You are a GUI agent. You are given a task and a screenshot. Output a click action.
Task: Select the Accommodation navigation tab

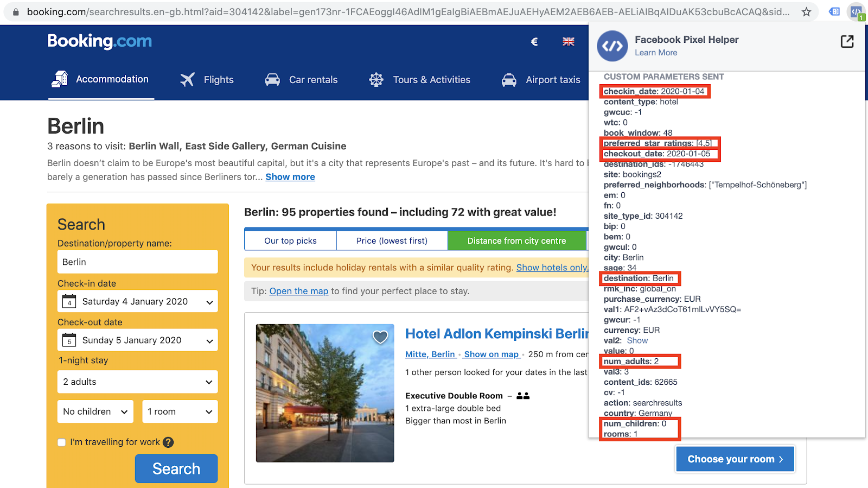click(x=101, y=79)
